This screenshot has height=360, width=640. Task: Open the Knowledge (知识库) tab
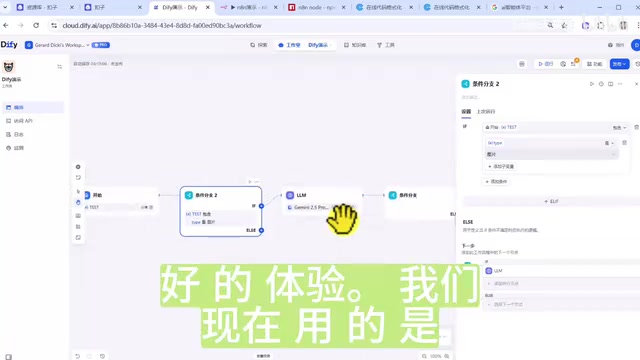tap(355, 45)
